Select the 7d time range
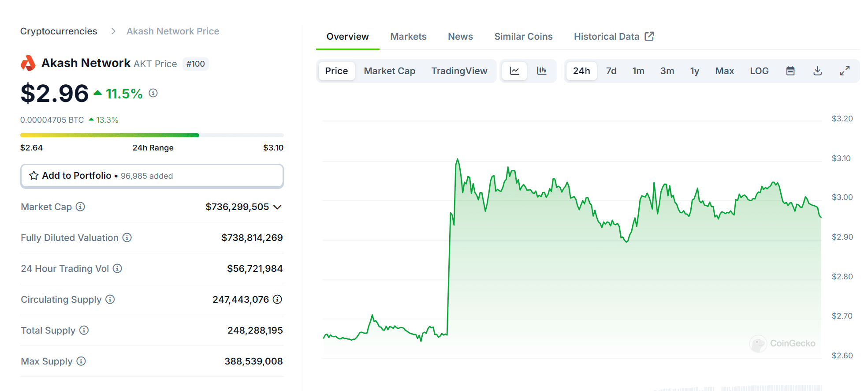The image size is (868, 391). point(611,71)
